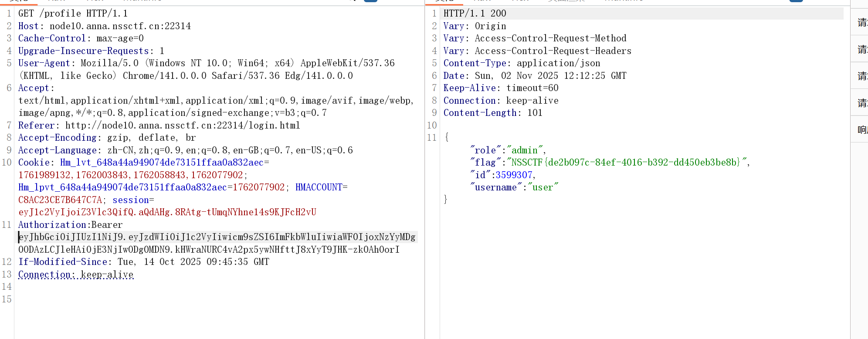
Task: Expand the fourth request section in the Inspector
Action: (x=862, y=103)
